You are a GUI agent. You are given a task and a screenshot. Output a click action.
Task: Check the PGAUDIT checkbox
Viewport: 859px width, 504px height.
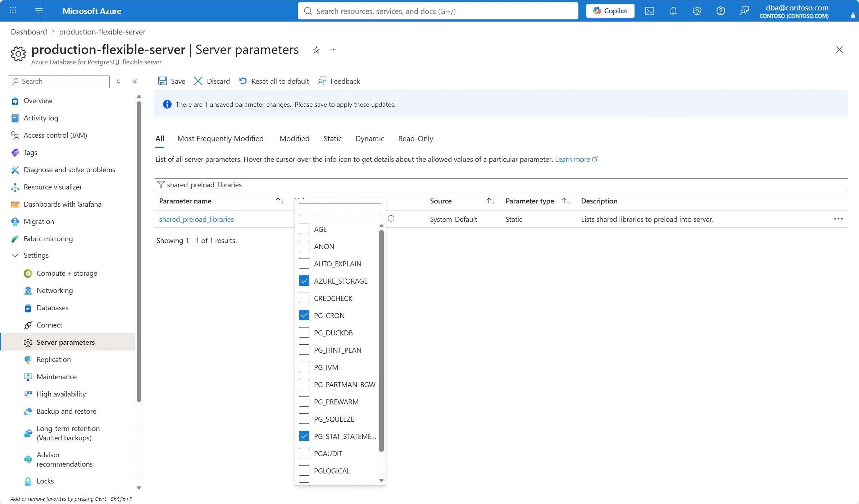tap(304, 453)
